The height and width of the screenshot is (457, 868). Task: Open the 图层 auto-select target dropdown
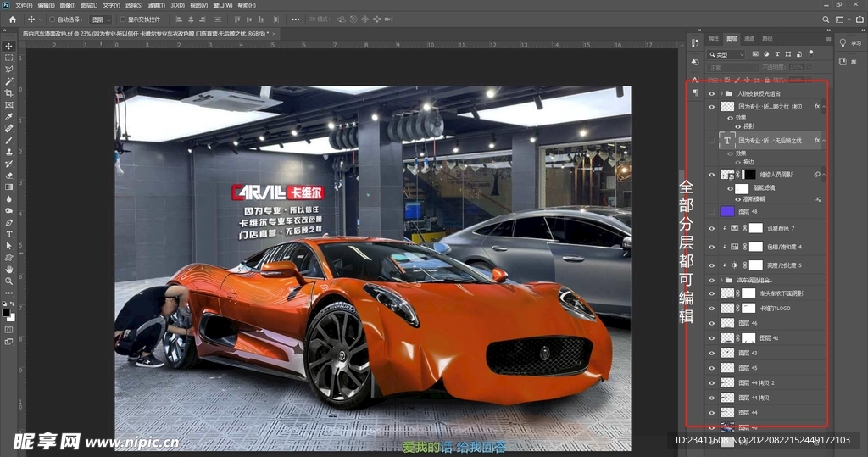[x=102, y=19]
